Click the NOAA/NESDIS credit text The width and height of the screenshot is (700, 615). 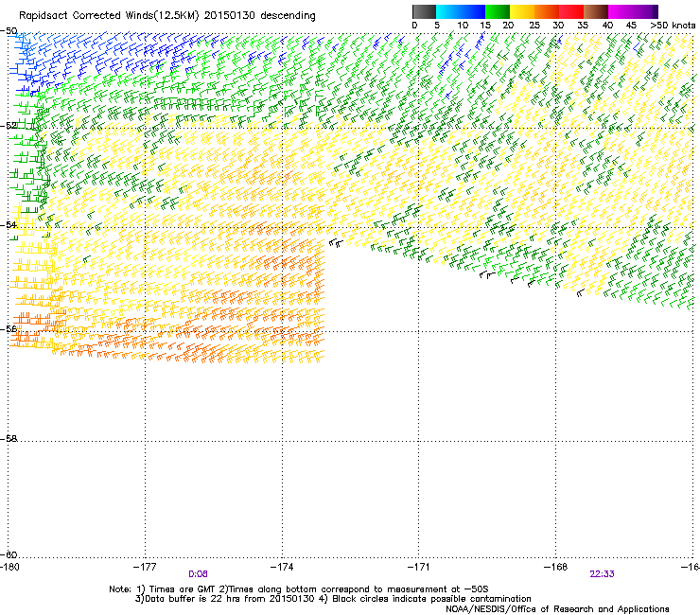pyautogui.click(x=557, y=609)
